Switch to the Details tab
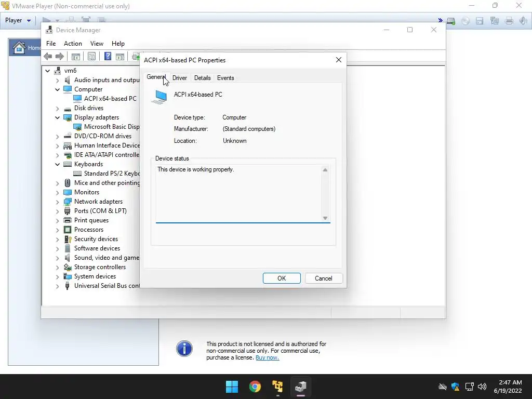 coord(202,78)
